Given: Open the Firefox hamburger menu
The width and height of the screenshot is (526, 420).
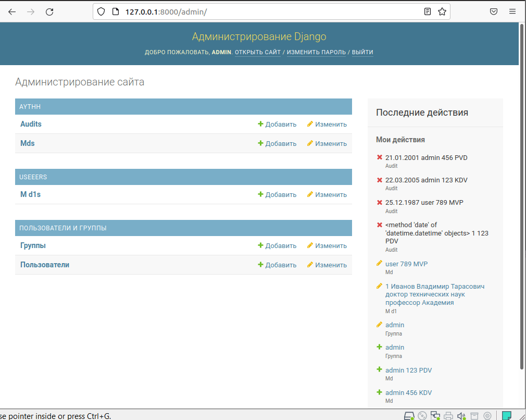Looking at the screenshot, I should [x=512, y=11].
